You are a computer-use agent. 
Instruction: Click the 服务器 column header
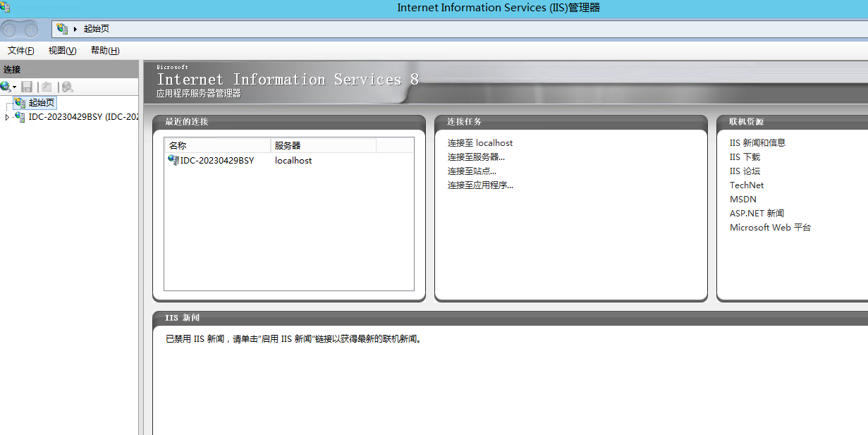click(324, 145)
